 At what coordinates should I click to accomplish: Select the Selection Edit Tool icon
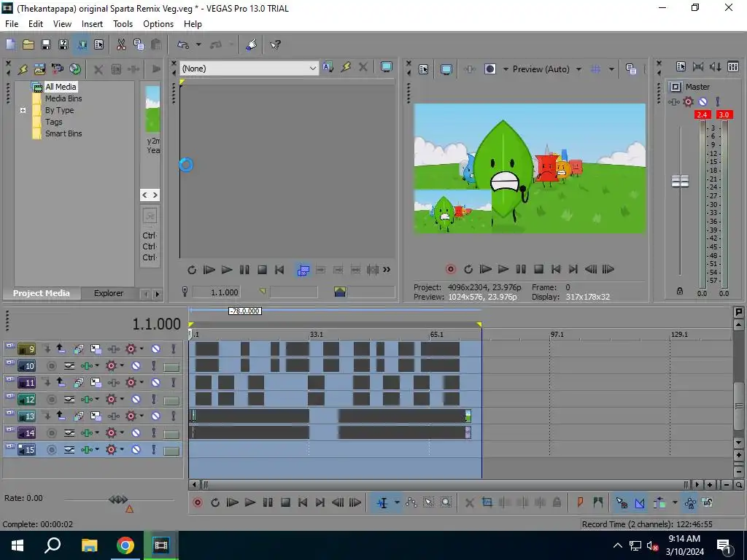[428, 502]
